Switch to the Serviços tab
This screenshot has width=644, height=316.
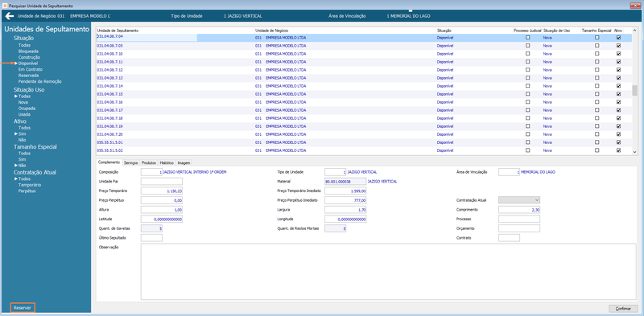point(130,162)
